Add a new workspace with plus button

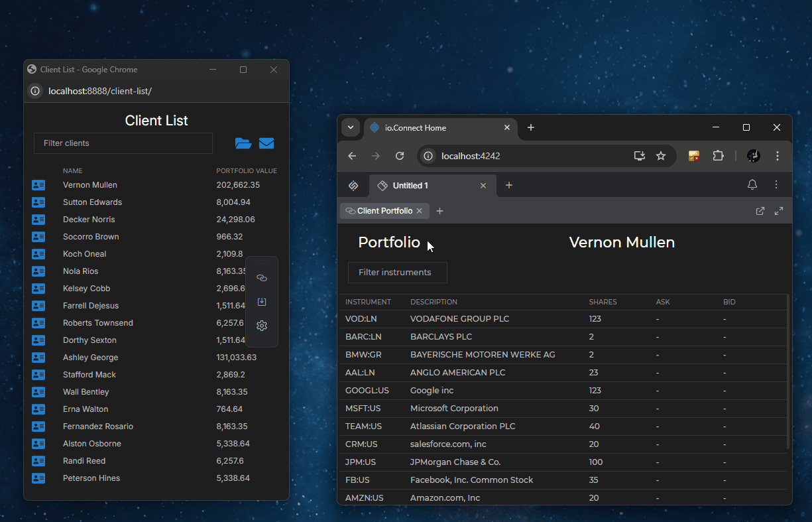pos(509,186)
